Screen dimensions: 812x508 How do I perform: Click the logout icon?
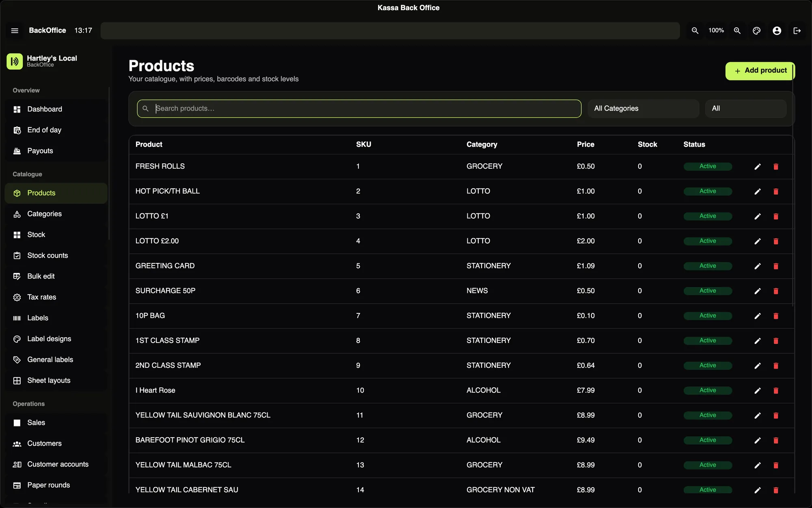797,30
